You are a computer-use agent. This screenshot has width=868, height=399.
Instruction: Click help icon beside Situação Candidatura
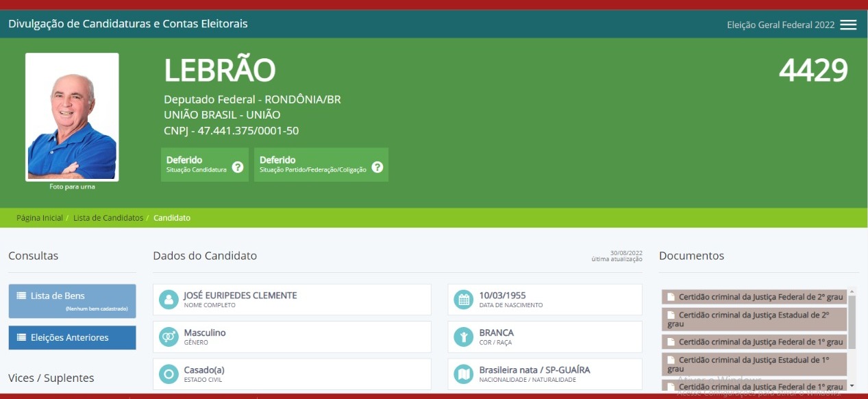point(238,167)
